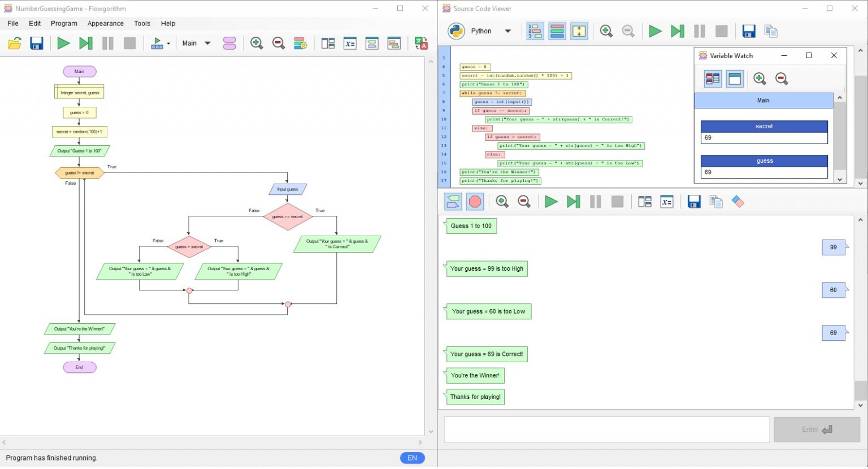Open the Choose Chart Style icon
The image size is (868, 469).
click(x=300, y=44)
